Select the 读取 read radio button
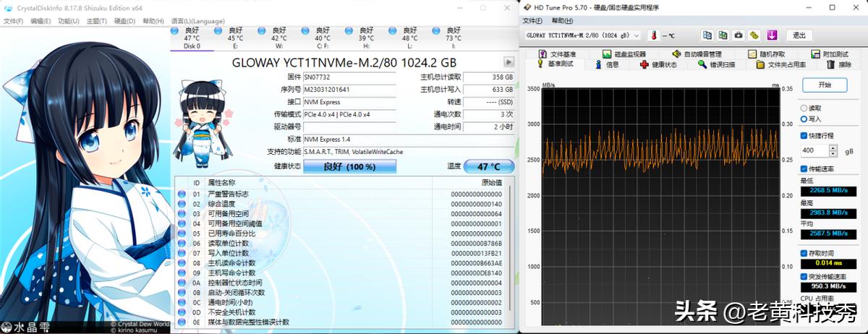This screenshot has width=868, height=334. click(804, 107)
